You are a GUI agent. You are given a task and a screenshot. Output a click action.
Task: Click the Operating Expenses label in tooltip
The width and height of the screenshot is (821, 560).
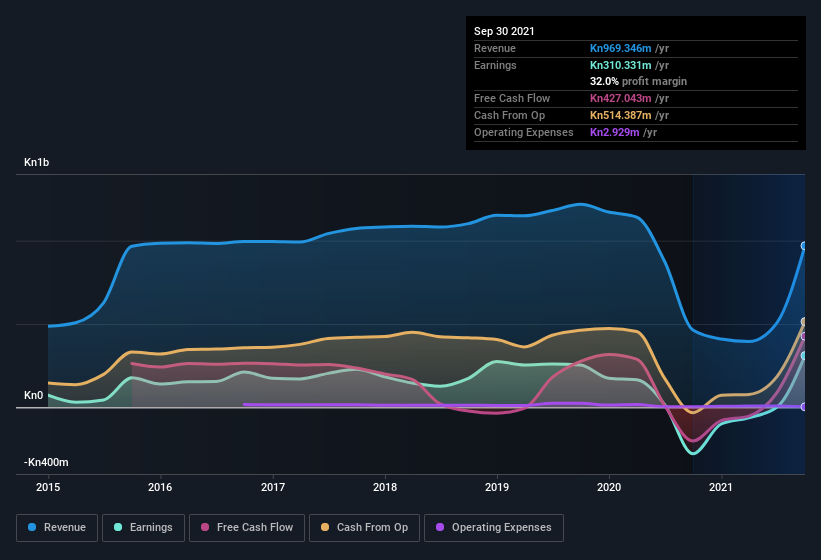click(x=524, y=132)
